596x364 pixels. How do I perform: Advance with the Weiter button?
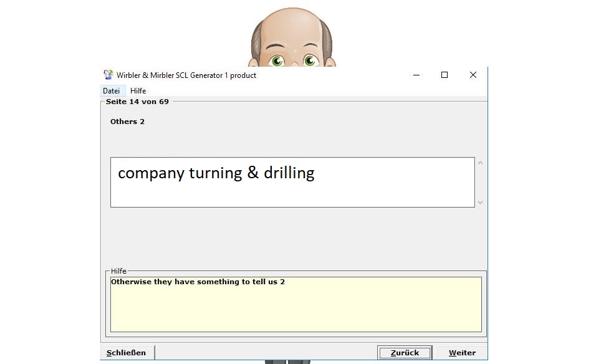tap(462, 353)
